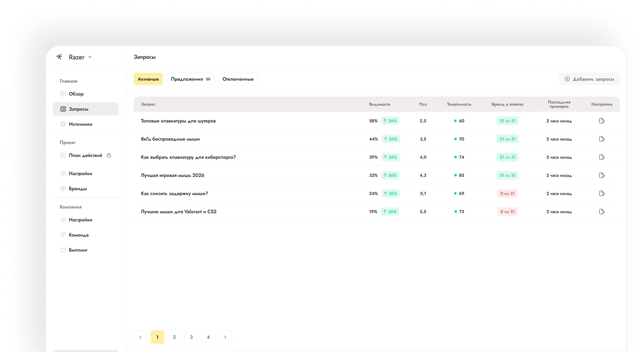
Task: Go to previous page arrow
Action: 140,337
